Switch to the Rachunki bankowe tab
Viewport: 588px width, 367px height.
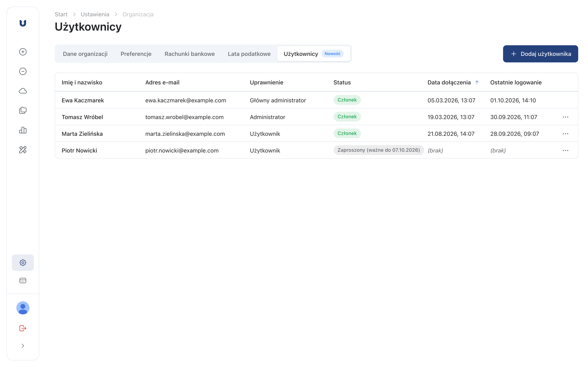(x=190, y=54)
